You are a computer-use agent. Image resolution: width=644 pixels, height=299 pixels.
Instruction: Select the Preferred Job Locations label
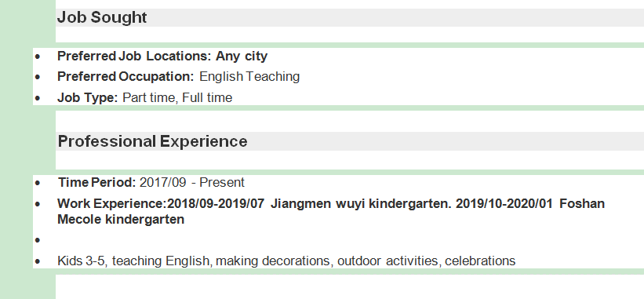click(134, 57)
